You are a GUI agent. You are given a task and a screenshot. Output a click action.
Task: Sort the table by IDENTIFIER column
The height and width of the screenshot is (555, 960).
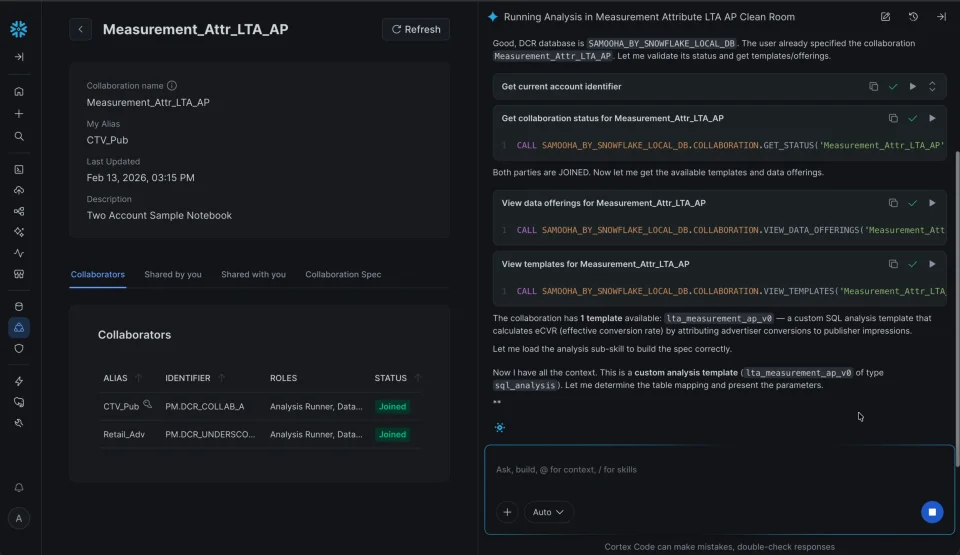coord(222,378)
